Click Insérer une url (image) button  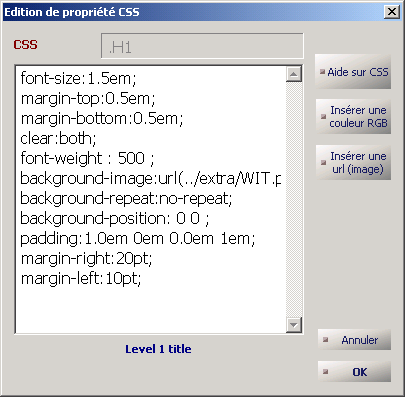click(x=354, y=163)
